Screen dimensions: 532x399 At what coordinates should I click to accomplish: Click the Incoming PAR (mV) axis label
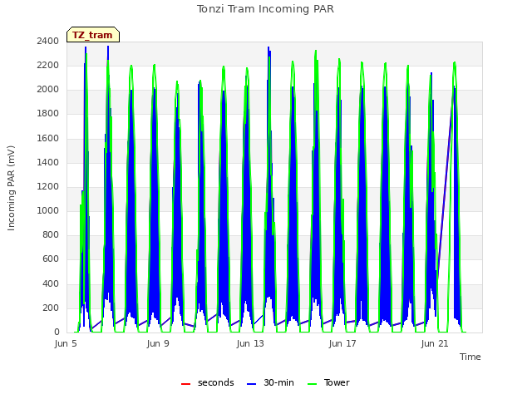pyautogui.click(x=11, y=189)
